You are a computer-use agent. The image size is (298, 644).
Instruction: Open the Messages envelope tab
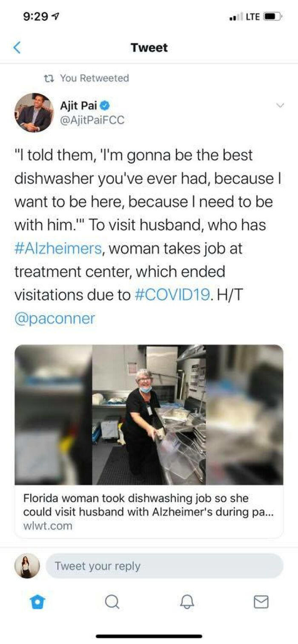pos(261,602)
